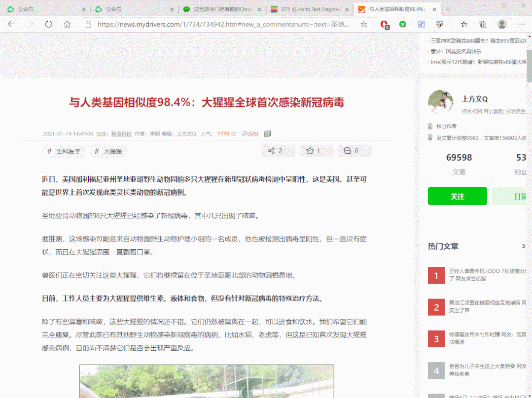532x398 pixels.
Task: Open the Collections icon
Action: pos(483,24)
